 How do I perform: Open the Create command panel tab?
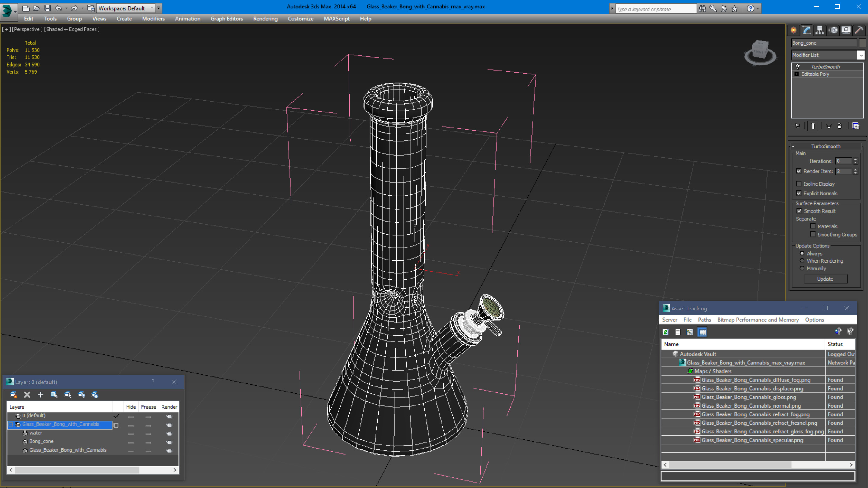pyautogui.click(x=794, y=30)
